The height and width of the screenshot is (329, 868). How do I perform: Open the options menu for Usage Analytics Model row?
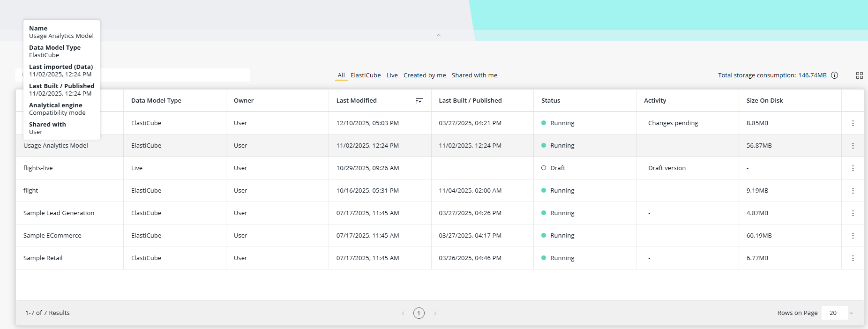click(853, 146)
